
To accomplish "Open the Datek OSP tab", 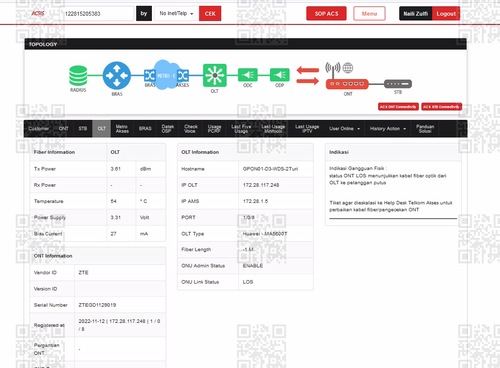I will 168,129.
